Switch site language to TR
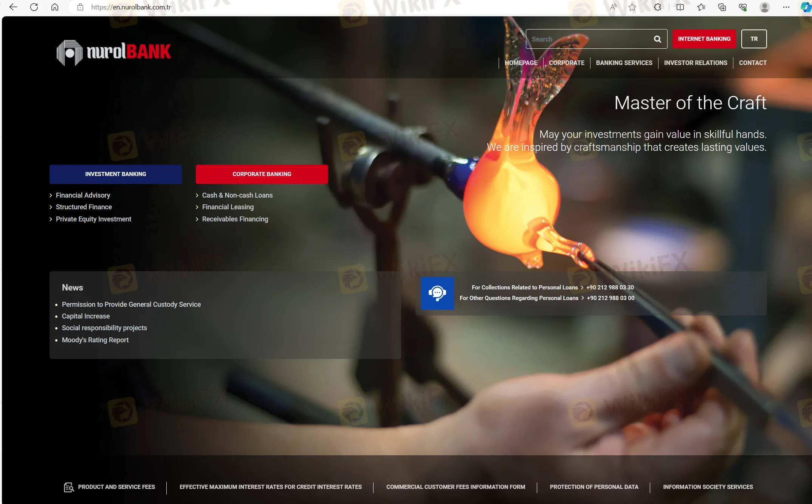The width and height of the screenshot is (812, 504). point(754,39)
